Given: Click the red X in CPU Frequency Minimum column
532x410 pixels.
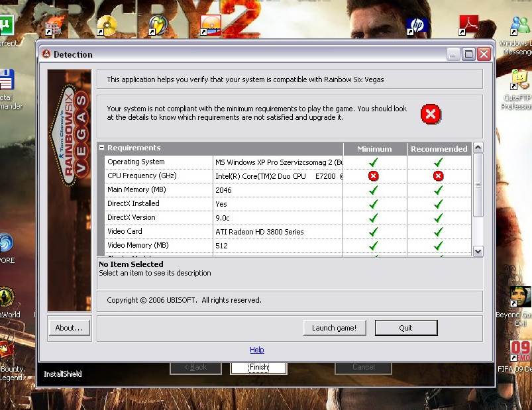Looking at the screenshot, I should [374, 176].
